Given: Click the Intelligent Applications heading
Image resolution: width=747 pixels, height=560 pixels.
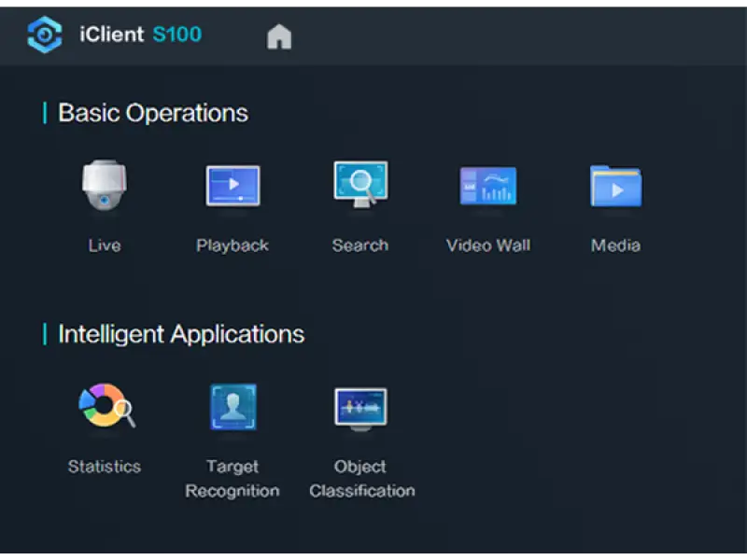Looking at the screenshot, I should (x=181, y=334).
